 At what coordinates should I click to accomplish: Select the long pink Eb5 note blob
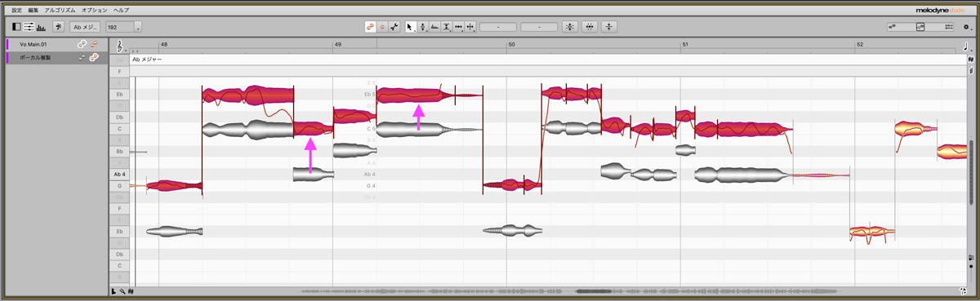point(430,95)
